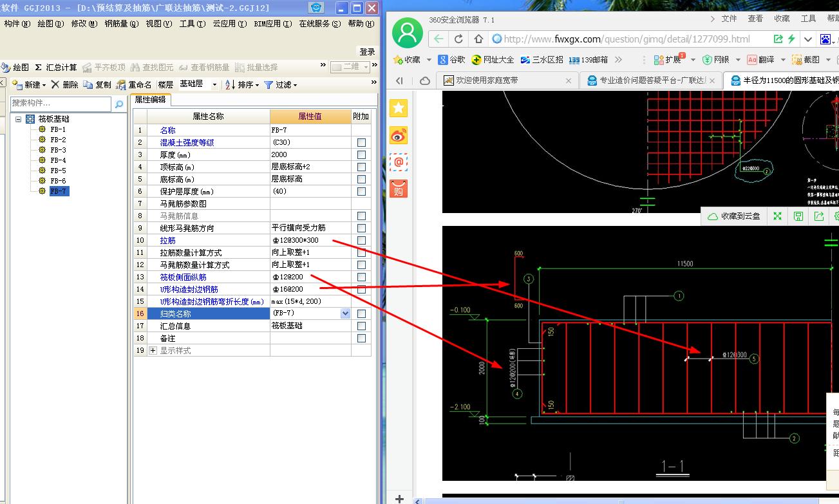Open the shopping 购 sidebar icon
Viewport: 839px width, 504px height.
(x=399, y=189)
